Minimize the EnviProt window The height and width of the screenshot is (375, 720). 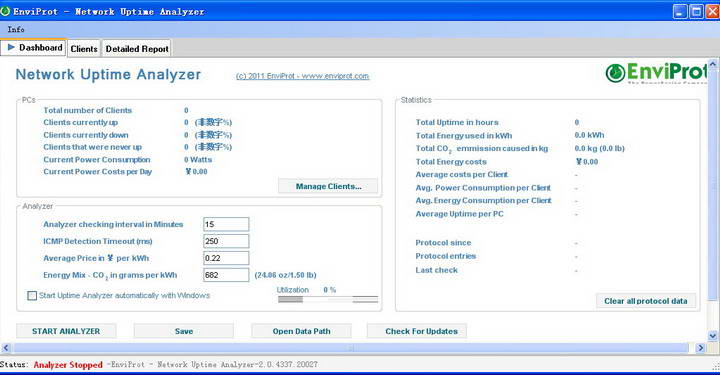click(x=680, y=11)
